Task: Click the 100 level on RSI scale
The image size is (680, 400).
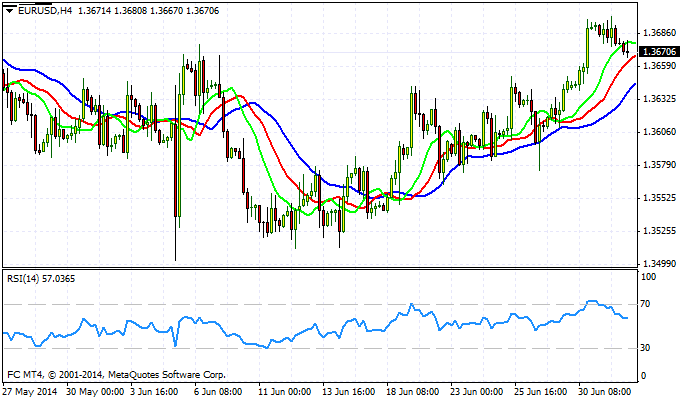Action: (x=648, y=277)
